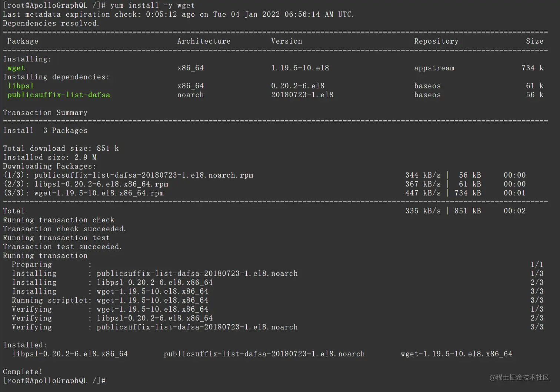Click 'noarch' architecture cell
This screenshot has height=392, width=560.
(x=190, y=95)
